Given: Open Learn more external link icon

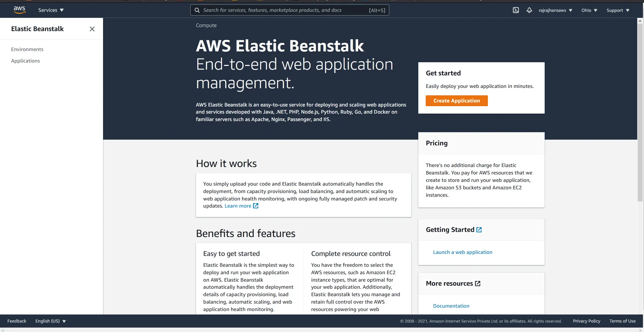Looking at the screenshot, I should (x=255, y=206).
